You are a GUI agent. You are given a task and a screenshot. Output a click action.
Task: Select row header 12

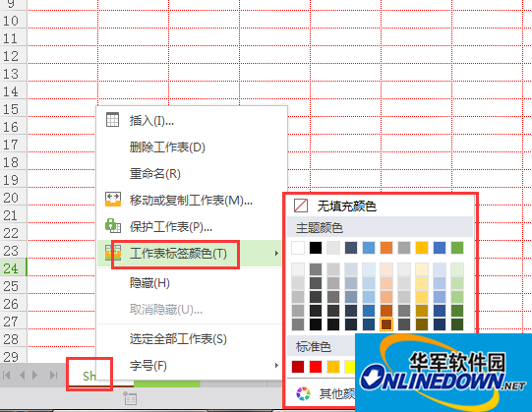(x=13, y=56)
